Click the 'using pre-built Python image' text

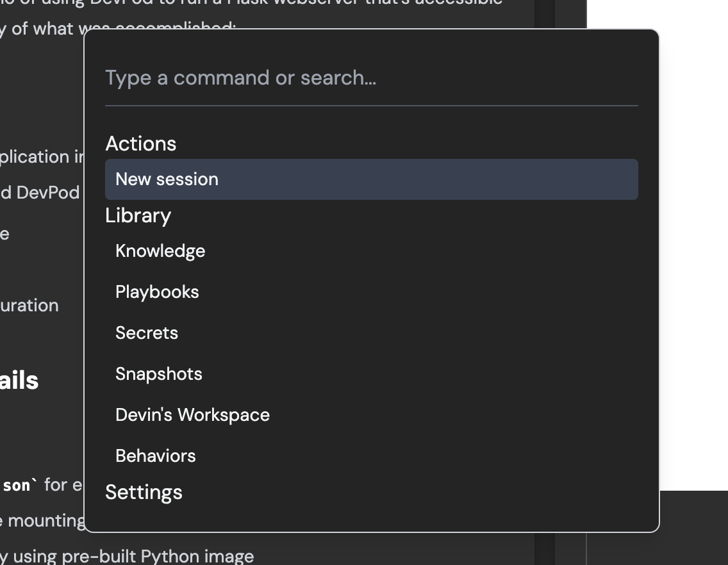click(x=133, y=556)
